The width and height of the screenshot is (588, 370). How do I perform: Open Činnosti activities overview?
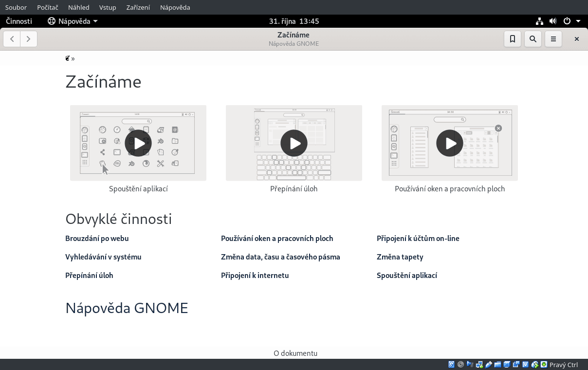point(18,21)
